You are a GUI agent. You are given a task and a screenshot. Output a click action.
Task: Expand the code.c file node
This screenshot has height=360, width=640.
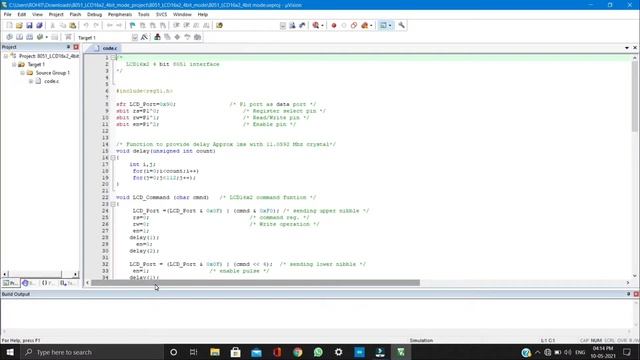point(31,81)
